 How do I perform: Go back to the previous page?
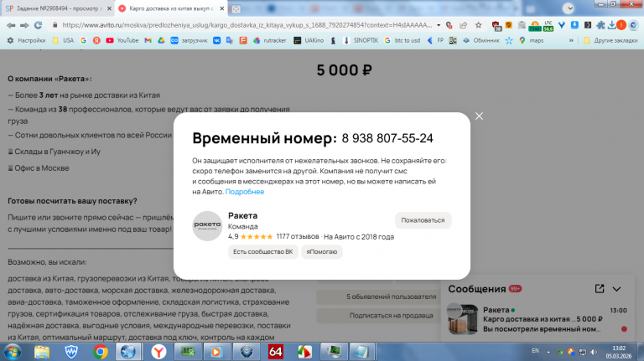[x=11, y=25]
